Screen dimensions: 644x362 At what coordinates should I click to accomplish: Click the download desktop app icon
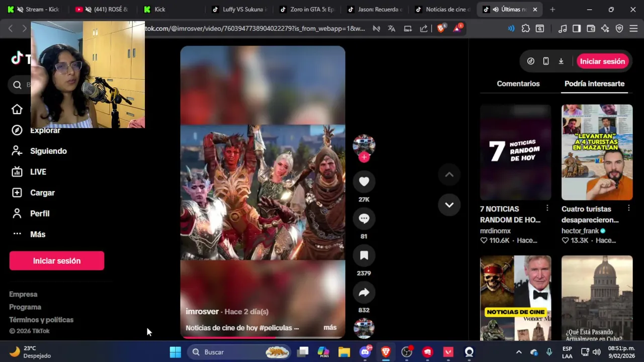(561, 61)
